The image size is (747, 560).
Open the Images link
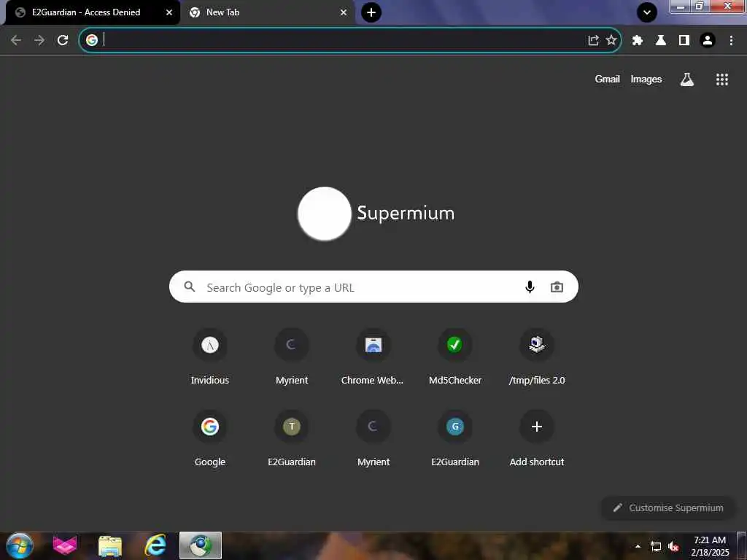point(646,79)
